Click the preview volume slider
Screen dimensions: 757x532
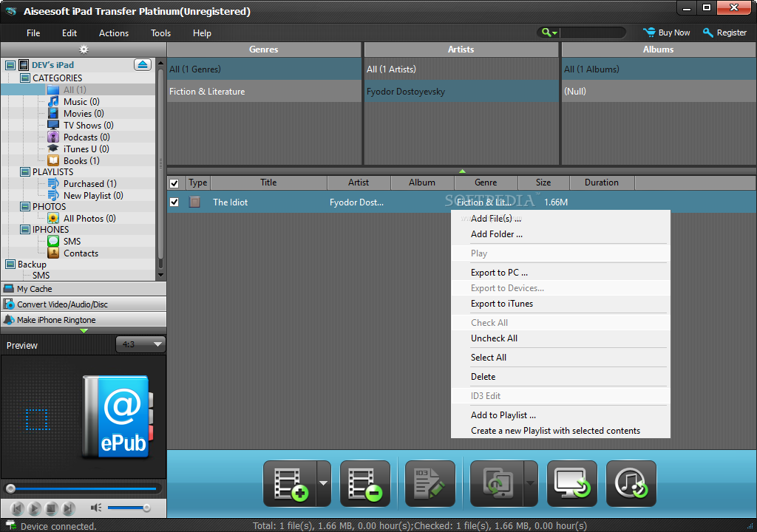pyautogui.click(x=129, y=508)
